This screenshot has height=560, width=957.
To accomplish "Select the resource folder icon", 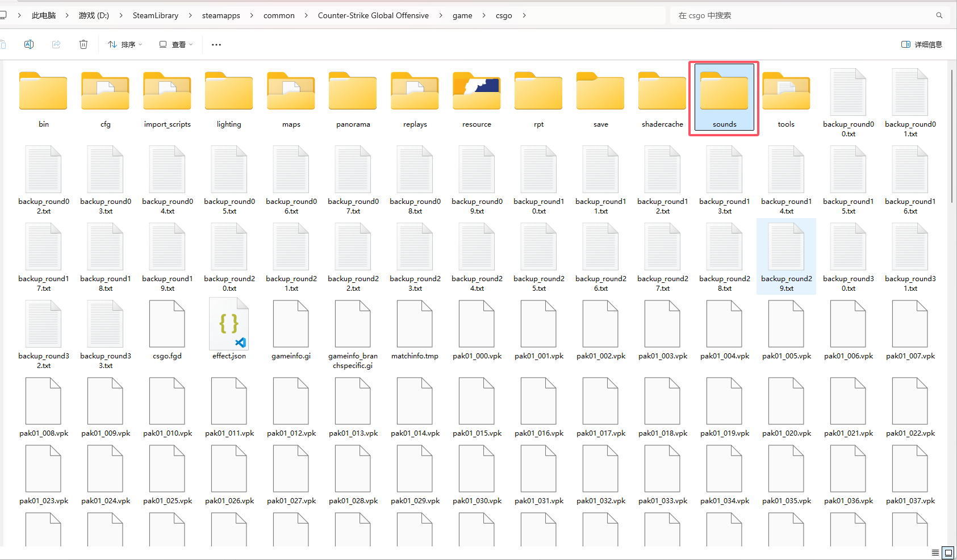I will (x=477, y=92).
